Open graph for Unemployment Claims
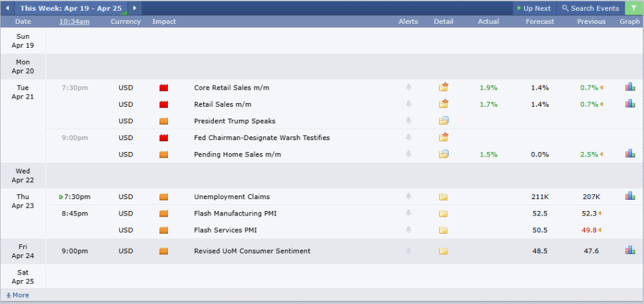The image size is (644, 304). [x=630, y=196]
